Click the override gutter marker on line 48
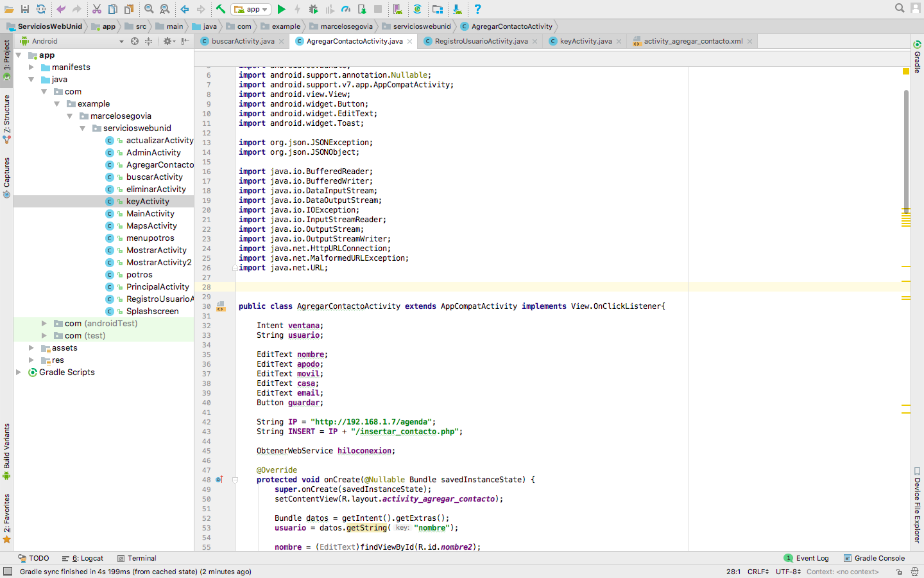Viewport: 924px width, 578px height. pyautogui.click(x=219, y=480)
